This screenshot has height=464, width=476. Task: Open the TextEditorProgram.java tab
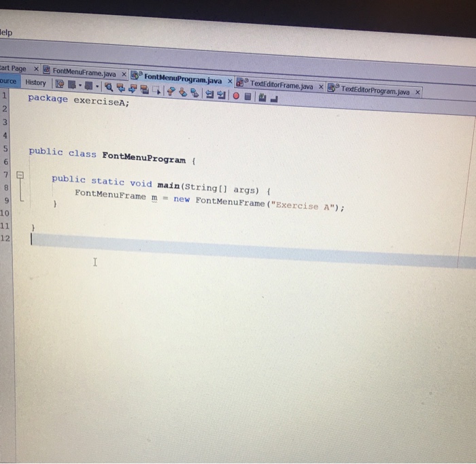[x=375, y=90]
